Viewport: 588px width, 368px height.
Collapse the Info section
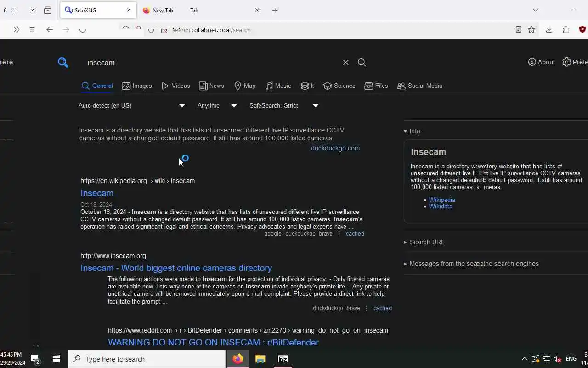412,131
